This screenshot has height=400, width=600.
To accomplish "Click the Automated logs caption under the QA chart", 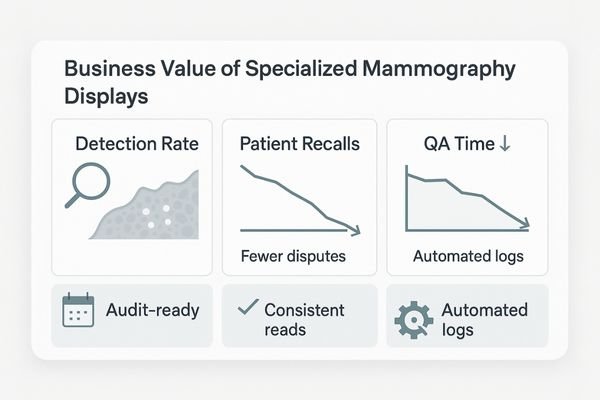I will 466,257.
